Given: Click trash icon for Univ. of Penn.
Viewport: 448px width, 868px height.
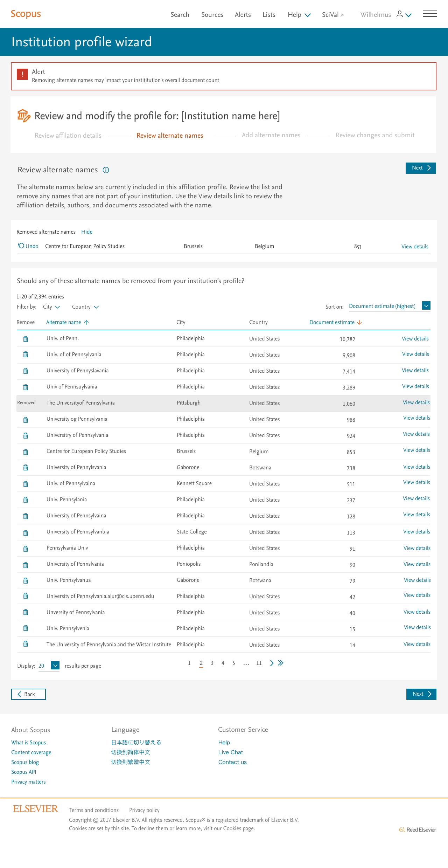Looking at the screenshot, I should [x=26, y=339].
